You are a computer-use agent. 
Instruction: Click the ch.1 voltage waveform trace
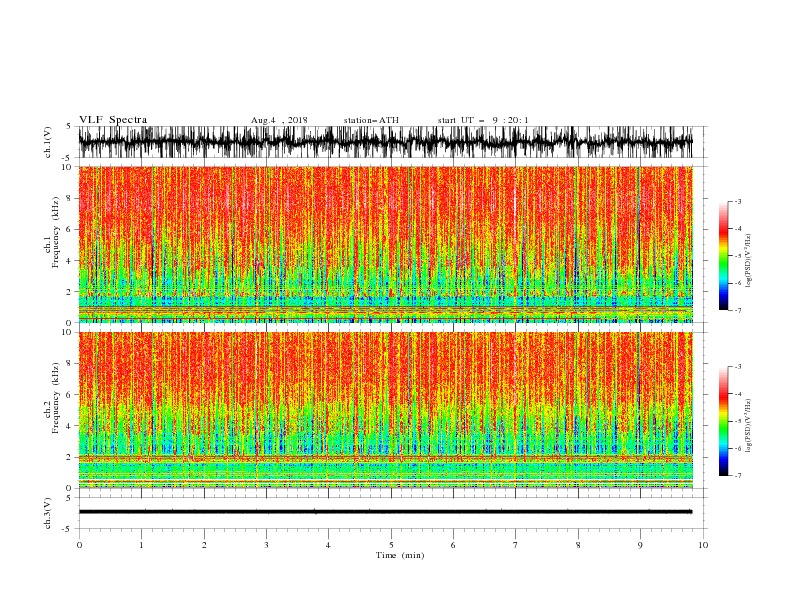point(385,142)
